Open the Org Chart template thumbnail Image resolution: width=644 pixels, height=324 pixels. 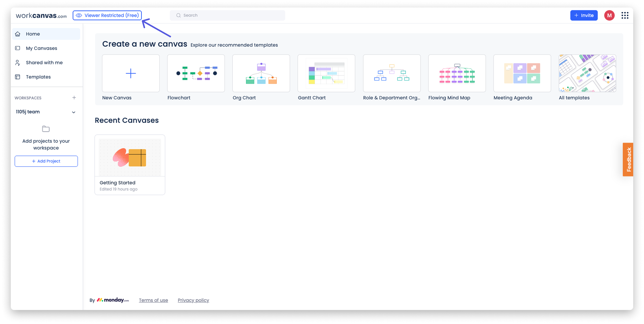[261, 73]
